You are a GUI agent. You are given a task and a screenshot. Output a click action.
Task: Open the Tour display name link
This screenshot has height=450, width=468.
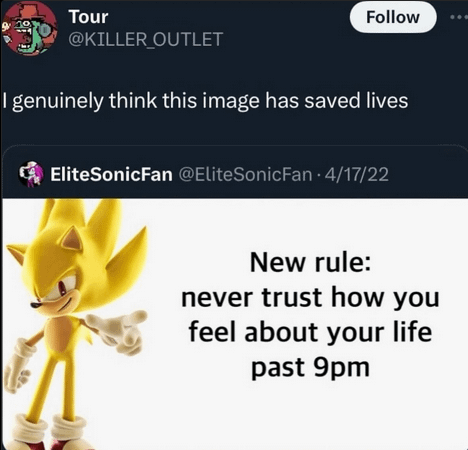click(x=88, y=17)
